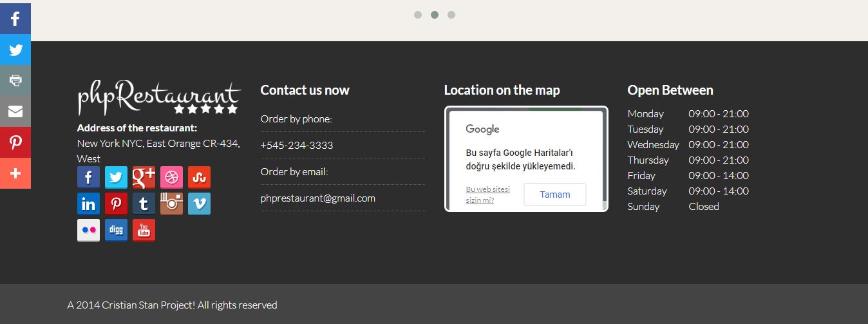
Task: Click the phone number +545-234-3333
Action: click(x=297, y=146)
